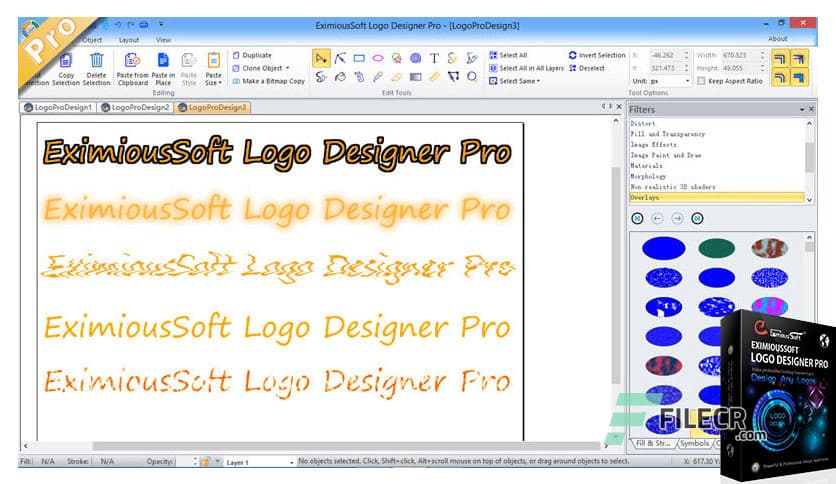Click the Width input field
The width and height of the screenshot is (836, 484).
pos(739,55)
